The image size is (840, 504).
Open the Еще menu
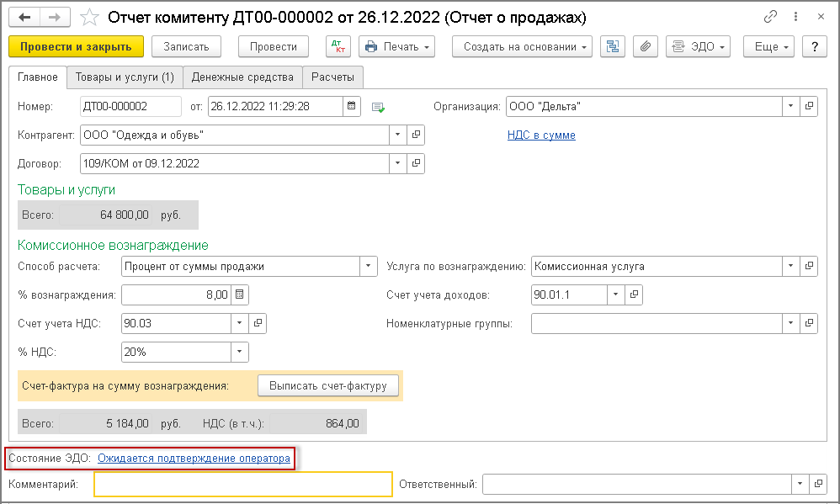coord(768,46)
